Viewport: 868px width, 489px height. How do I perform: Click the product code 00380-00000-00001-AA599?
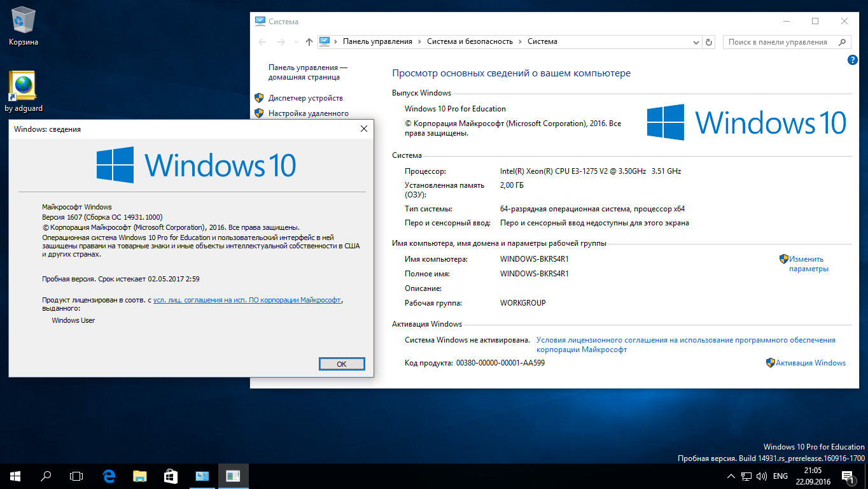(500, 363)
